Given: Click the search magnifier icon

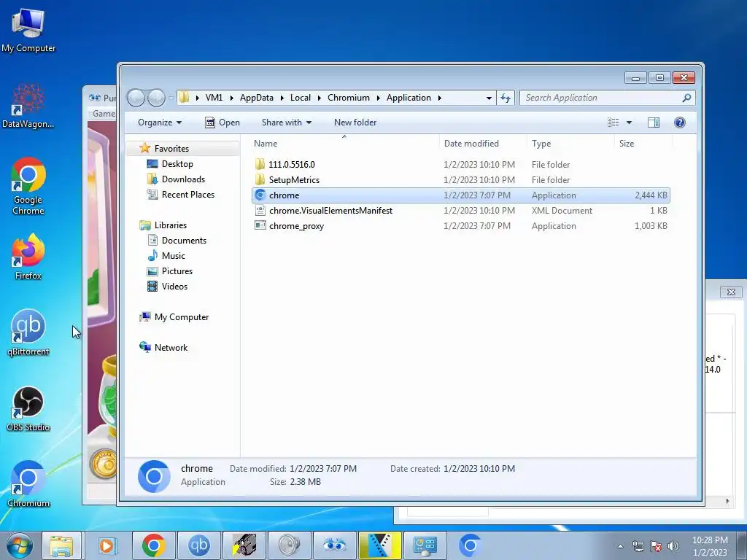Looking at the screenshot, I should [x=686, y=98].
